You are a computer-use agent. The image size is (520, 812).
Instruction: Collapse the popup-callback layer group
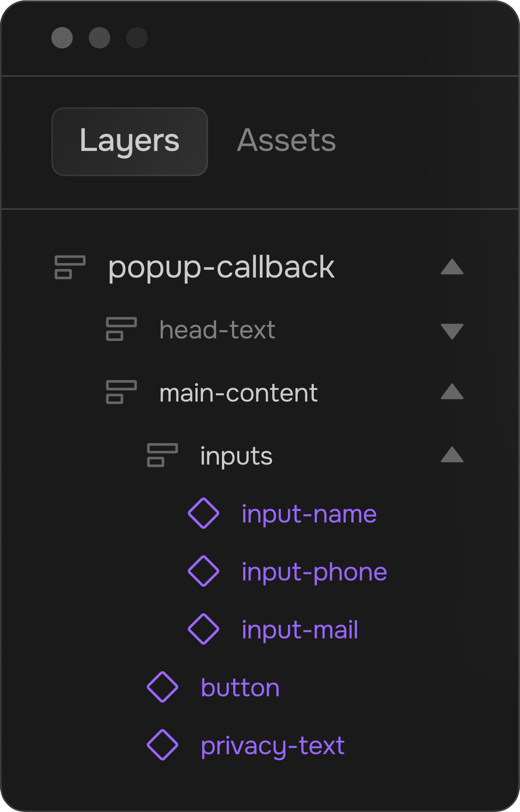(452, 267)
